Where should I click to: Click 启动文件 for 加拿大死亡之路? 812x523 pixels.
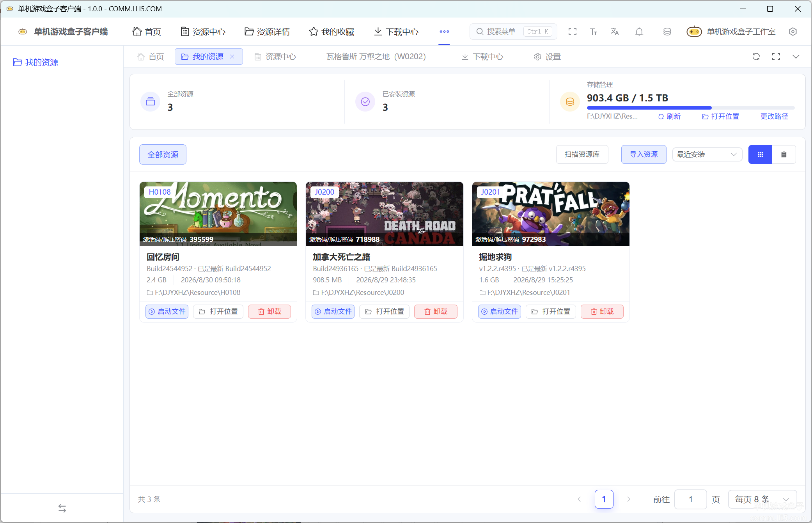coord(333,312)
